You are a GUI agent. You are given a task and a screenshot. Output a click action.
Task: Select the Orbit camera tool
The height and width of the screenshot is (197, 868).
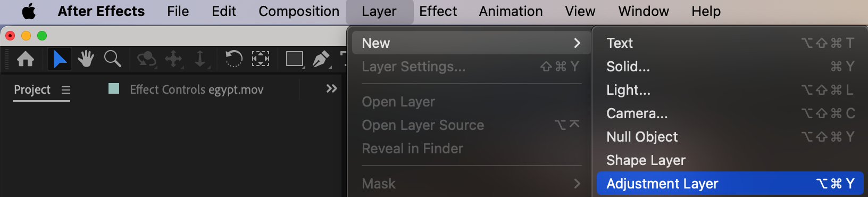tap(146, 59)
